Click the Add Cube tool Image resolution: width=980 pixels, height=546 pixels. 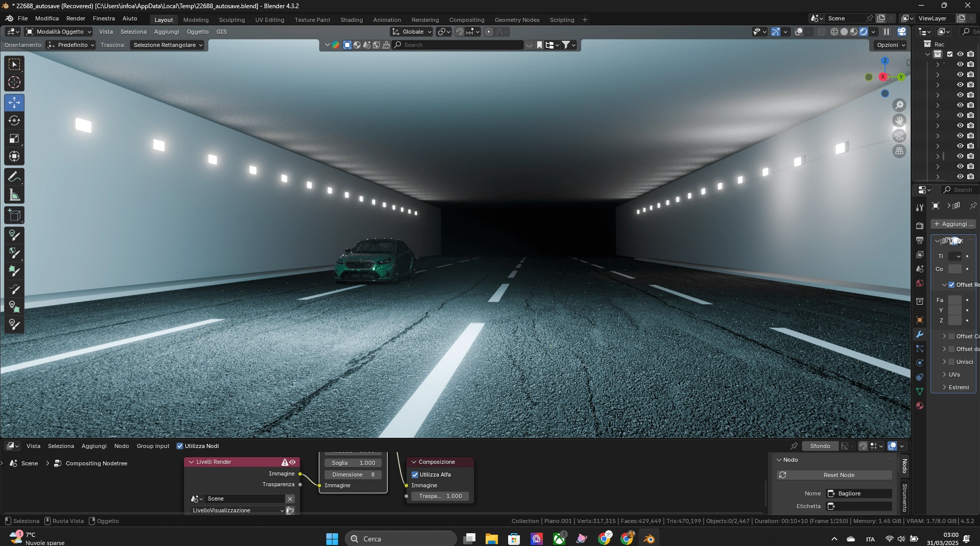[x=14, y=215]
